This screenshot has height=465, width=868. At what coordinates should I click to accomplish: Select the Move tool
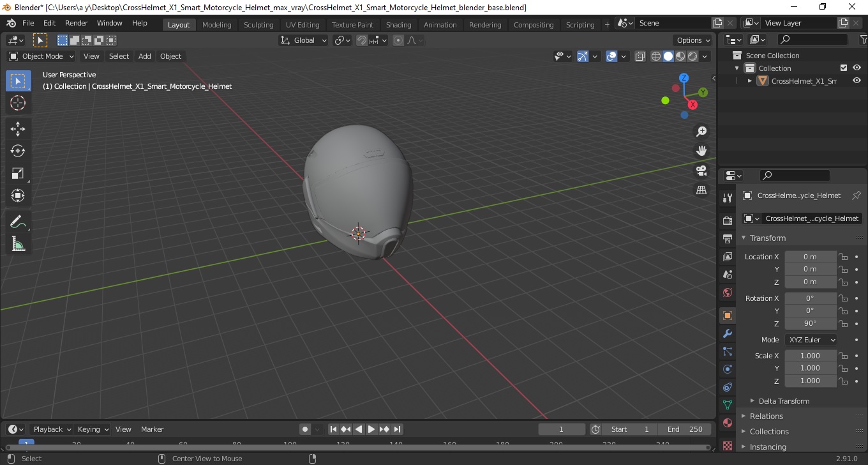18,129
